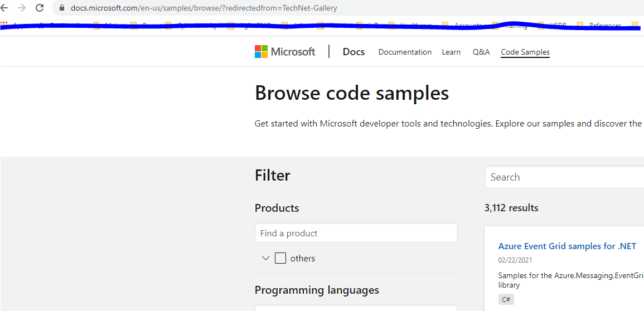Click the Programming languages heading
This screenshot has height=311, width=644.
pos(317,290)
